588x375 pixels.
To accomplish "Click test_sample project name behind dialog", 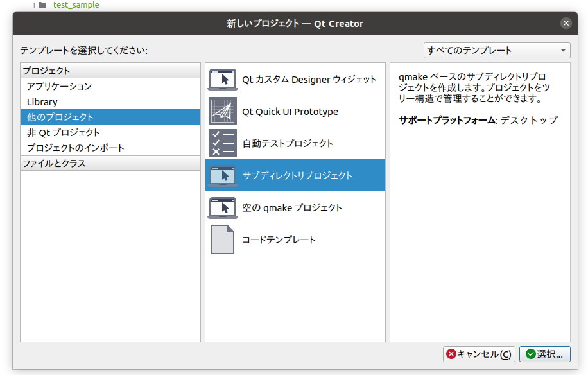I will click(76, 5).
